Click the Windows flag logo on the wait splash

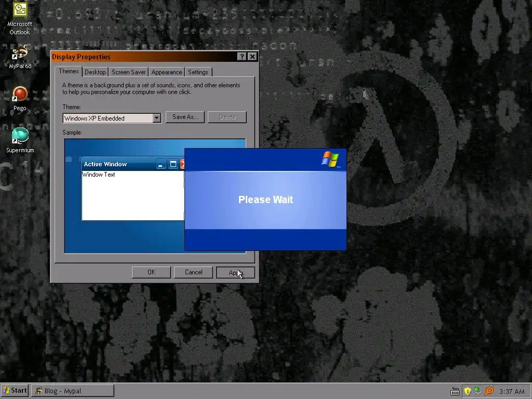[330, 159]
